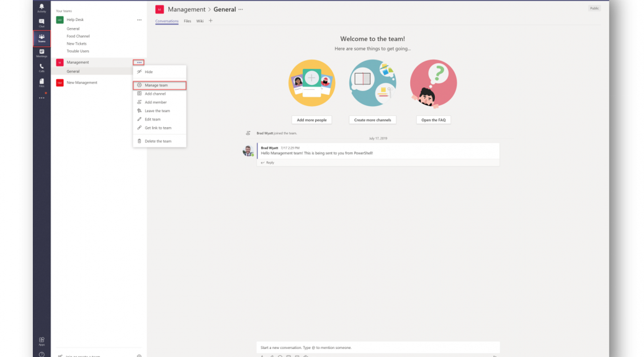Click the Create more channels illustration
The image size is (644, 357).
coord(372,83)
